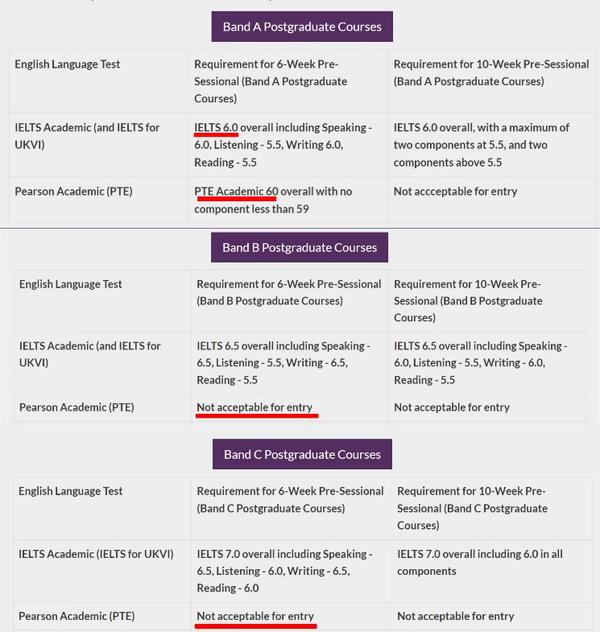
Task: Click the Band B Postgraduate Courses heading
Action: 299,247
